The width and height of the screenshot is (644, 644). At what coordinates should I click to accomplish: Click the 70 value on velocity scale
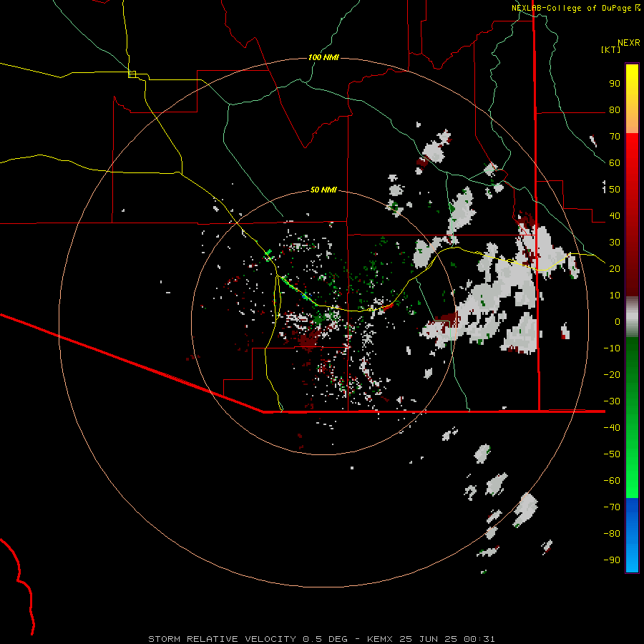615,137
